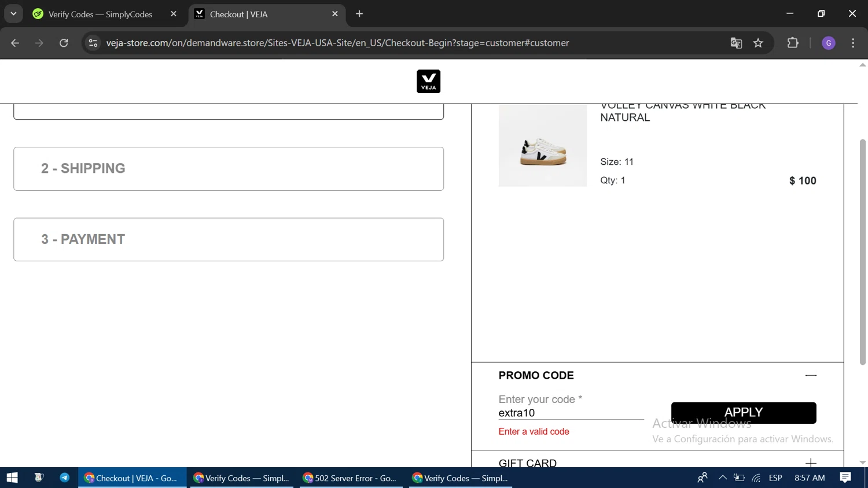This screenshot has width=868, height=488.
Task: Click the VOLLEY CANVAS WHITE BLACK NATURAL product name
Action: 683,111
